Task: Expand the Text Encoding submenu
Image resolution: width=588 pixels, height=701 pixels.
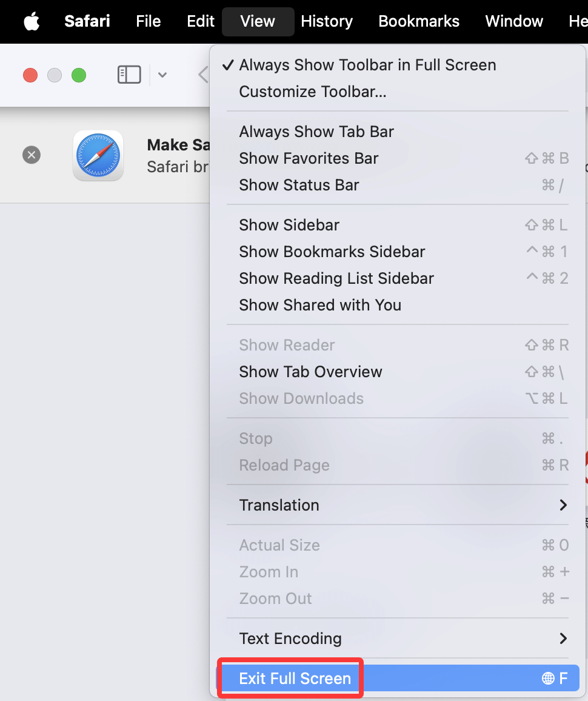Action: [x=290, y=639]
